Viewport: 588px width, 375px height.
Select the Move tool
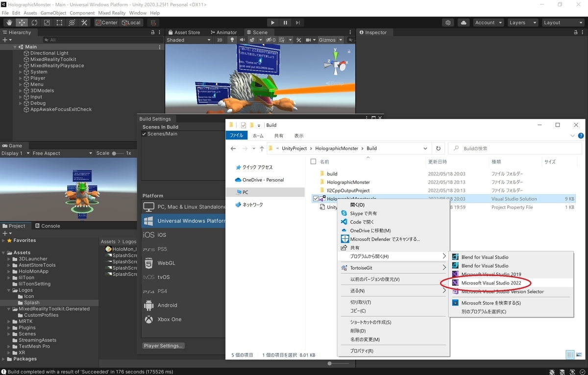coord(22,23)
